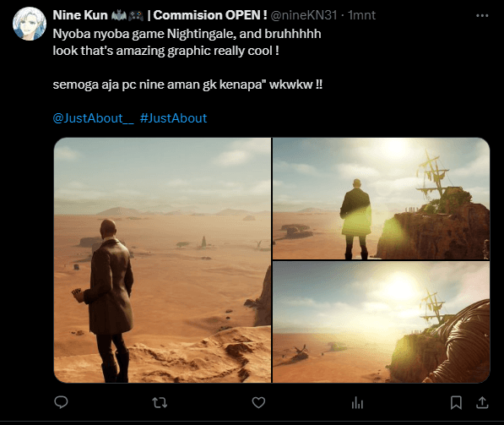The width and height of the screenshot is (504, 425).
Task: Bookmark this Nightingale tweet
Action: click(x=456, y=402)
